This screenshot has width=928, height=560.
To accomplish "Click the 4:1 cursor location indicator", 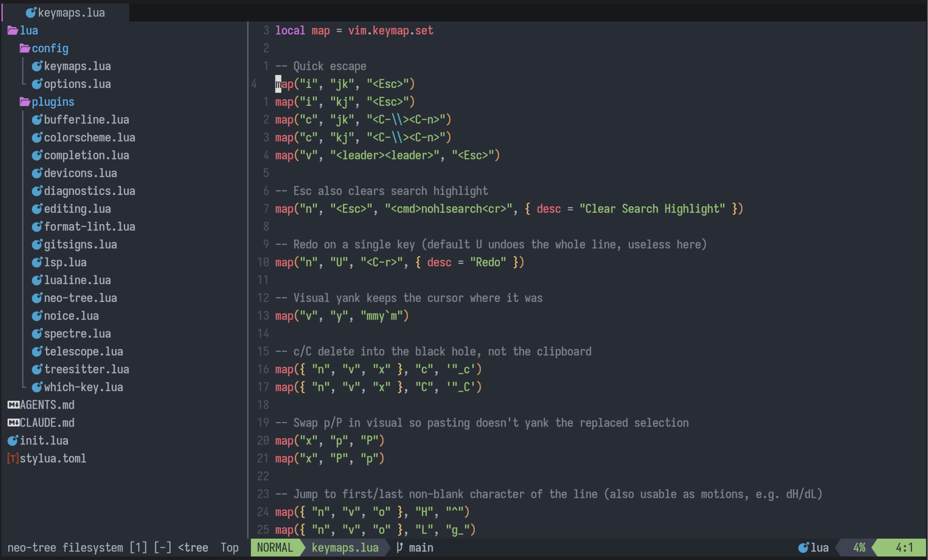I will 904,548.
